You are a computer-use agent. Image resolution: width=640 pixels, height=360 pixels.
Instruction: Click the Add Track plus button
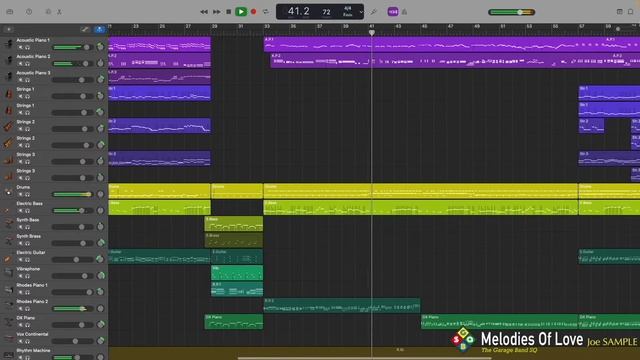click(9, 29)
